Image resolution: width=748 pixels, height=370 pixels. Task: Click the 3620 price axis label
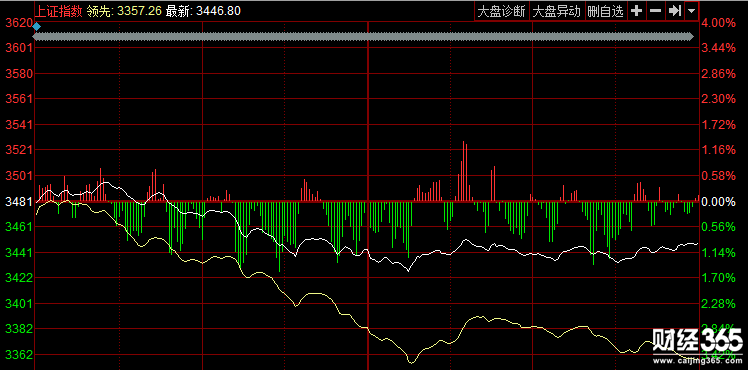19,22
